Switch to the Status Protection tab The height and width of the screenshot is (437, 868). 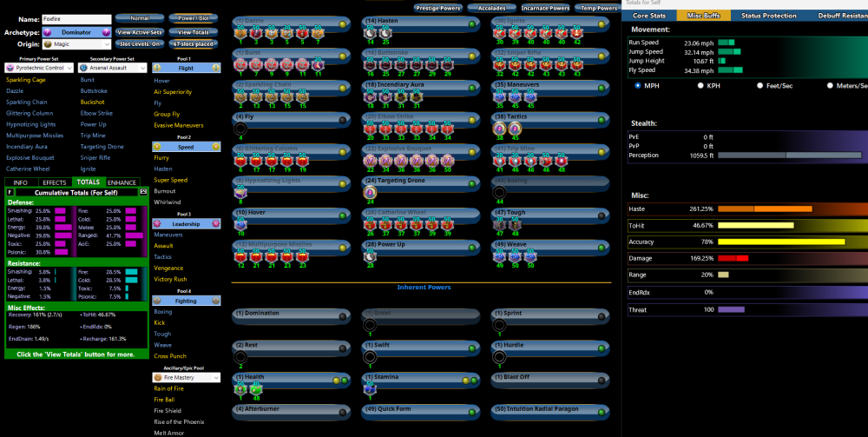coord(768,16)
